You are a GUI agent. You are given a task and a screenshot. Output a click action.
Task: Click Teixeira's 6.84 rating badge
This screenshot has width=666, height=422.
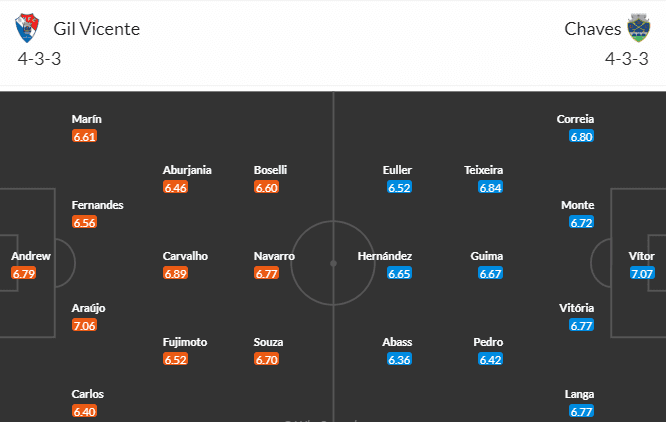pyautogui.click(x=491, y=187)
